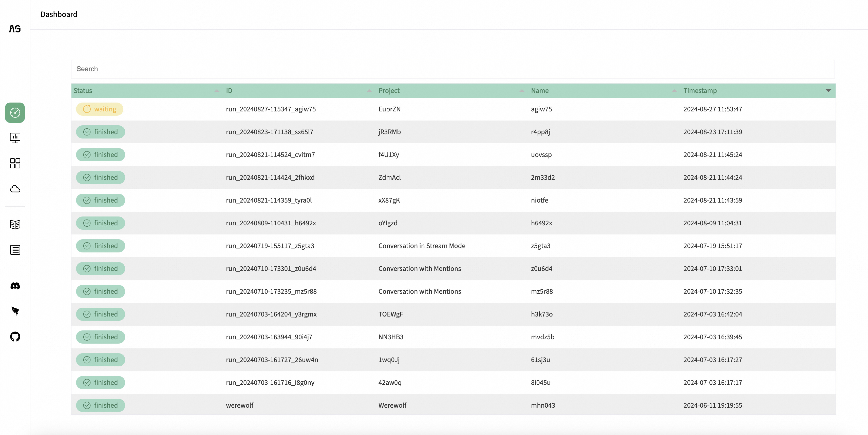Open Conversation in Stream Mode project row

[x=422, y=246]
